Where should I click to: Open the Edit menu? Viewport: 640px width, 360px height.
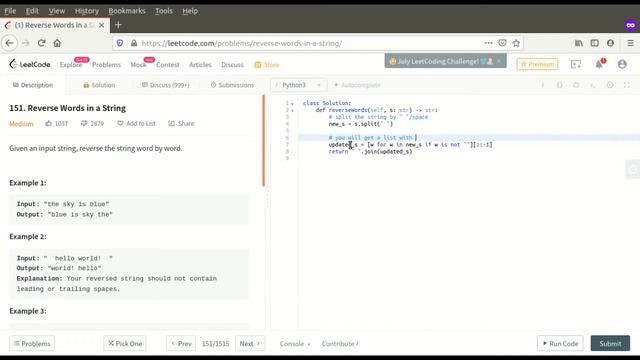point(32,11)
